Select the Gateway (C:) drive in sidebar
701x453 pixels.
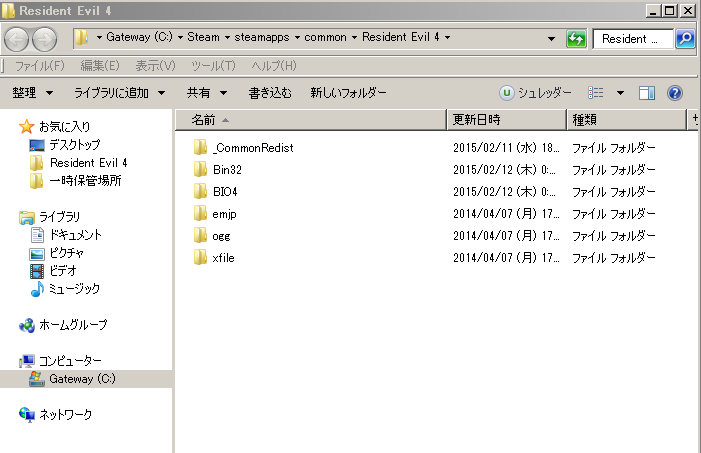(86, 379)
